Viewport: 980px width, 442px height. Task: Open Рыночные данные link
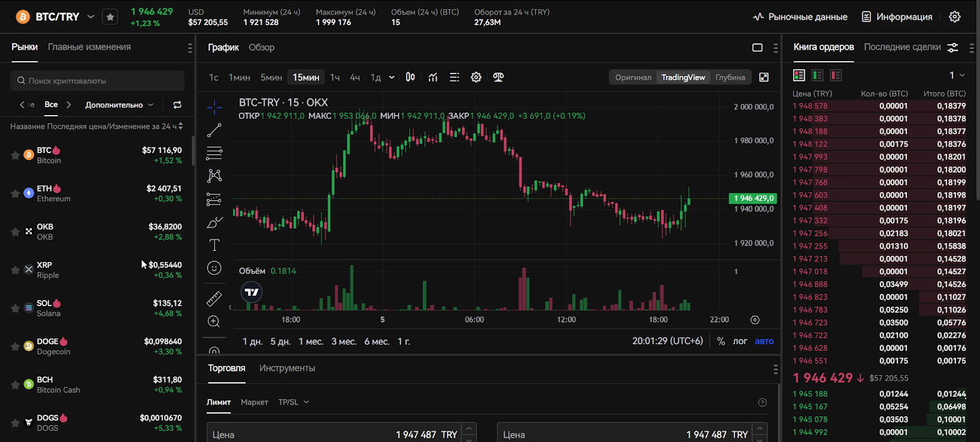coord(800,17)
